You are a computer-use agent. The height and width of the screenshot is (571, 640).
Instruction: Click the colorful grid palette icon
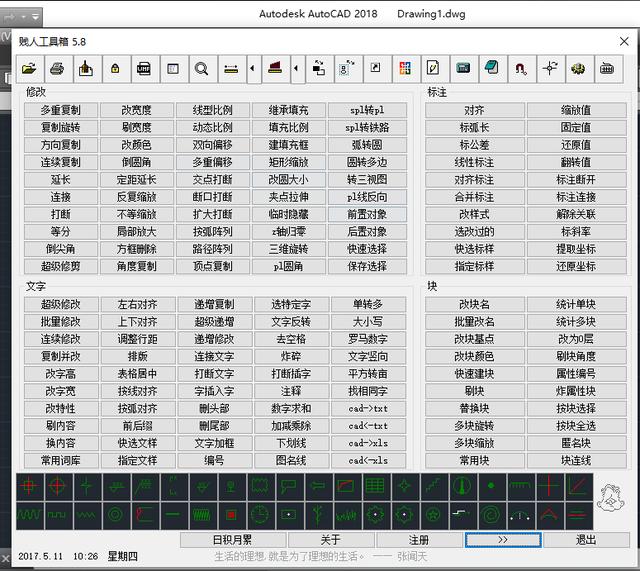405,69
